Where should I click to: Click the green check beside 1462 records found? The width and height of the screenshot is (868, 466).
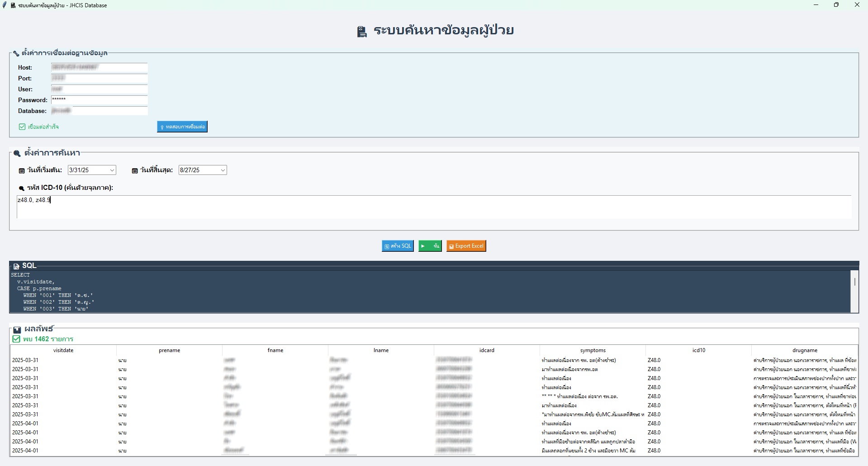16,339
